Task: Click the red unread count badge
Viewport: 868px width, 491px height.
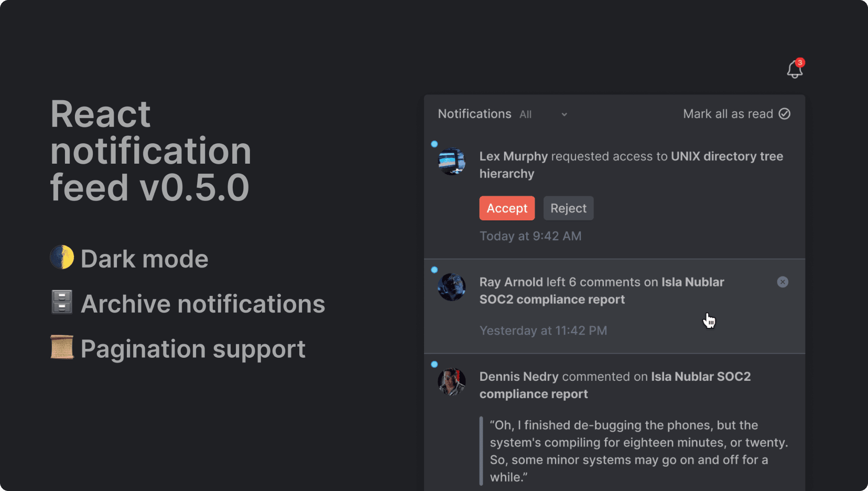Action: click(800, 62)
